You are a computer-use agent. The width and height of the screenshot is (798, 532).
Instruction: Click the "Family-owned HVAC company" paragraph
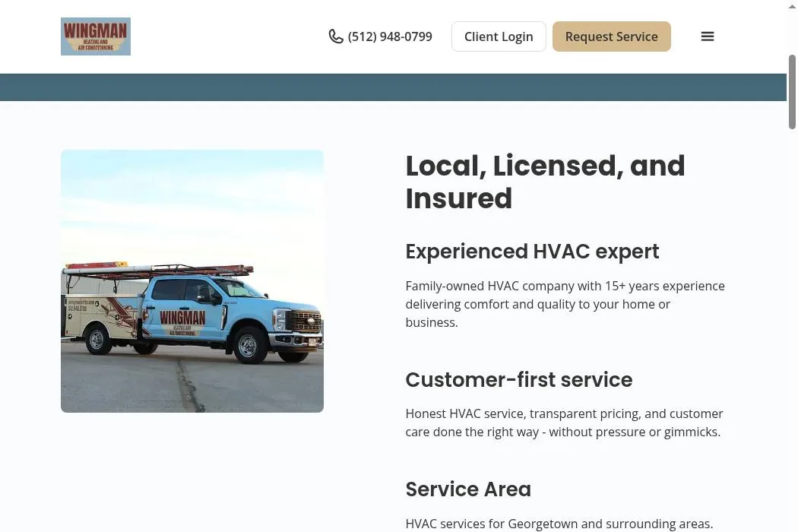[x=565, y=304]
